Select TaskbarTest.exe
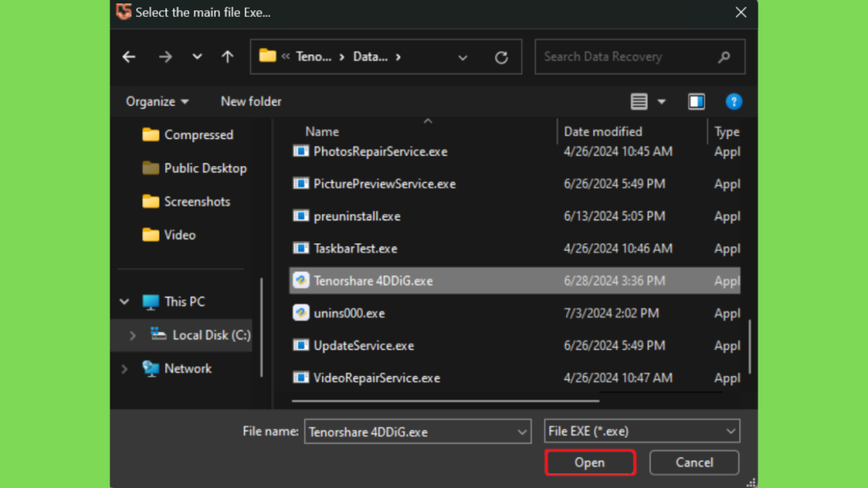The height and width of the screenshot is (488, 868). click(515, 248)
